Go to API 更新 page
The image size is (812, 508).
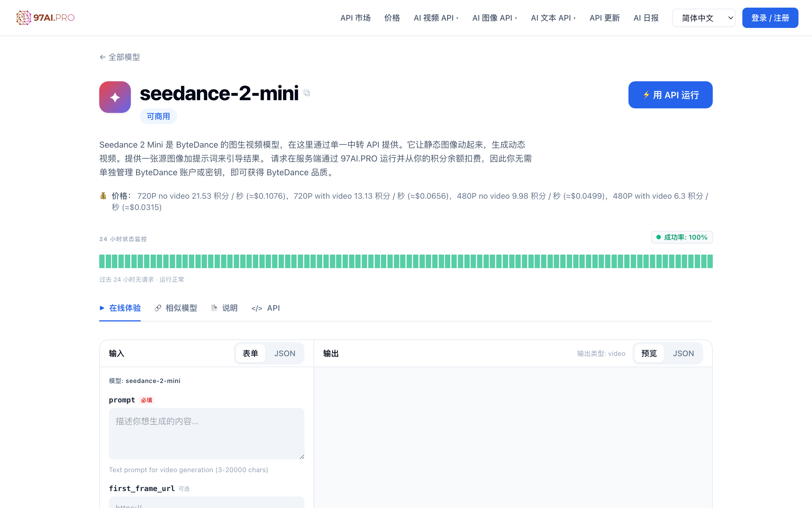click(x=604, y=18)
